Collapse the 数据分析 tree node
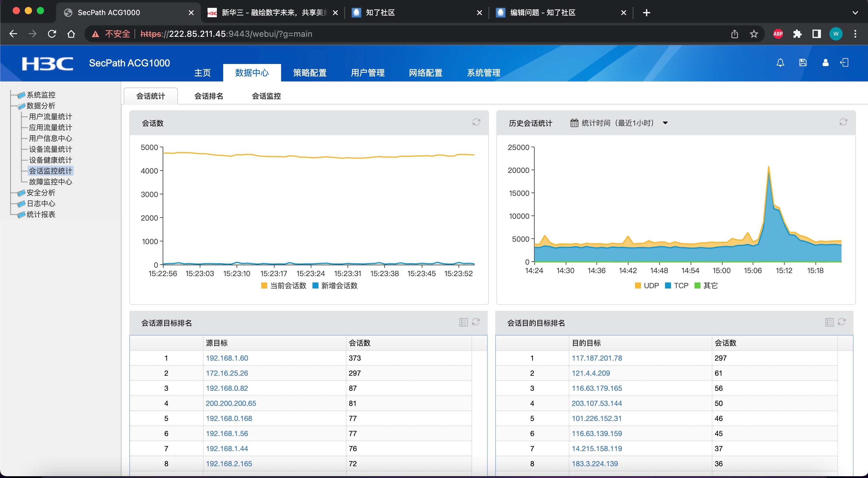 [40, 106]
